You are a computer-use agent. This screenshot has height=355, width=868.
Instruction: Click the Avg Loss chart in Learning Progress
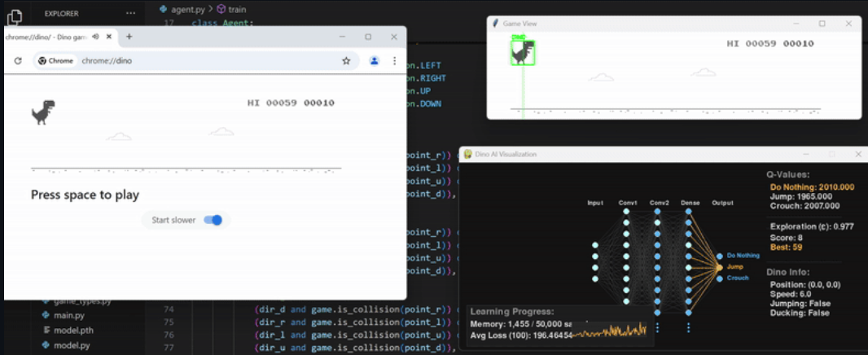tap(609, 330)
